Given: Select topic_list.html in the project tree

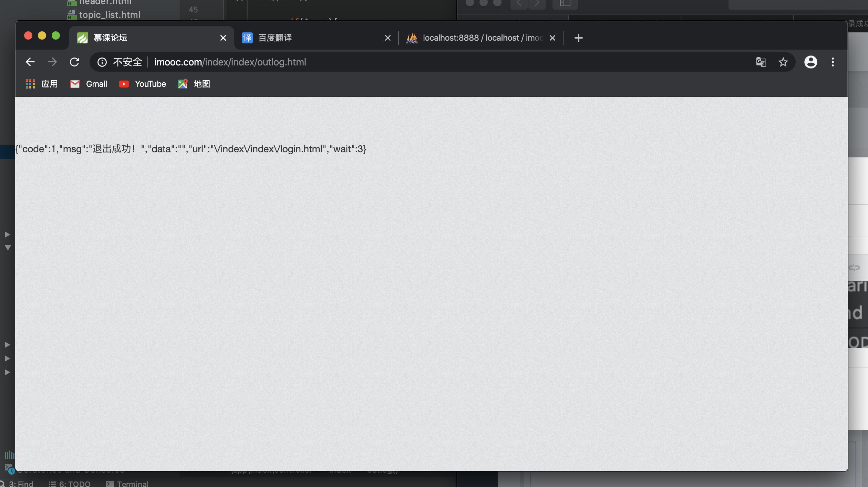Looking at the screenshot, I should 110,15.
